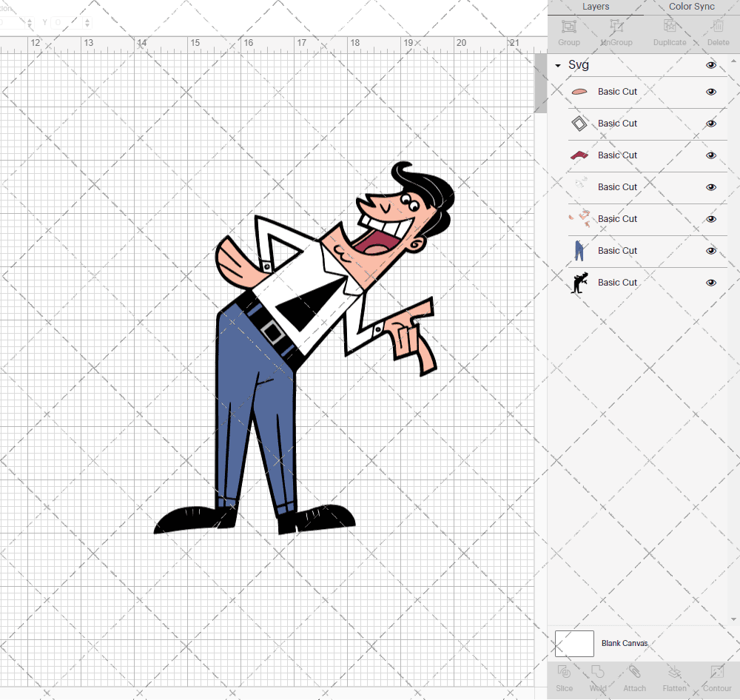
Task: Select the salmon oval layer thumbnail
Action: (x=579, y=92)
